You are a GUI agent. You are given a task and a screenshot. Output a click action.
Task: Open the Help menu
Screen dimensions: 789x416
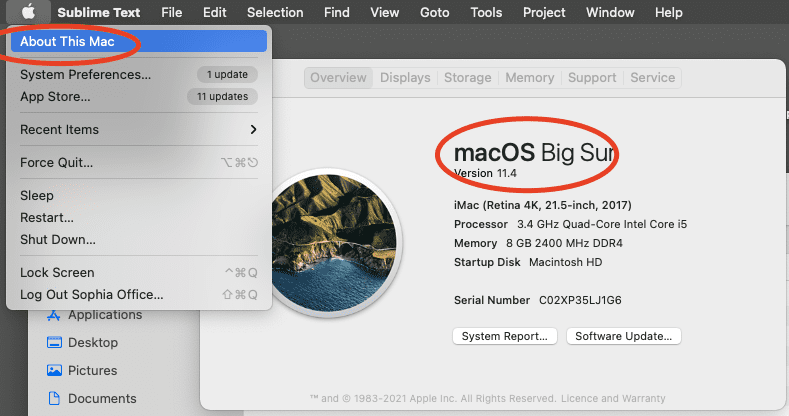(x=669, y=12)
